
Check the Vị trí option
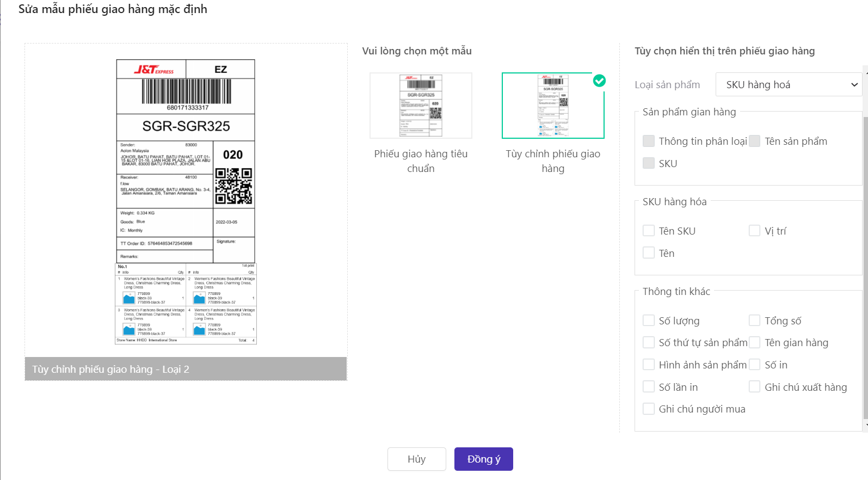tap(754, 231)
